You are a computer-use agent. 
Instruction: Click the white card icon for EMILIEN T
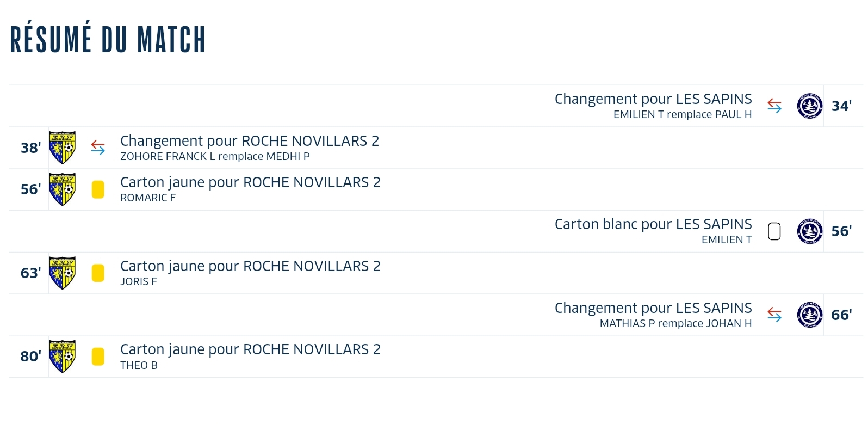[x=774, y=231]
